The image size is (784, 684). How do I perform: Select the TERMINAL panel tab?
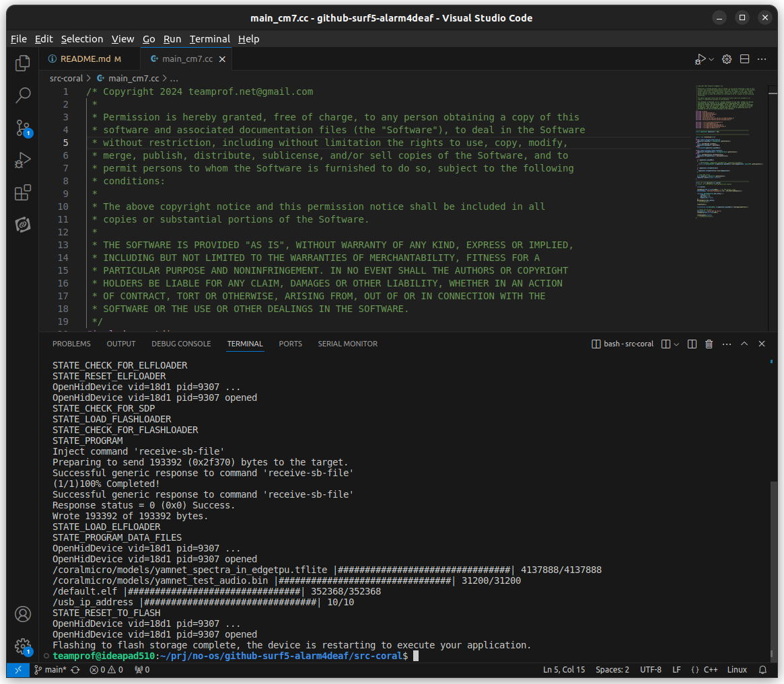(245, 344)
